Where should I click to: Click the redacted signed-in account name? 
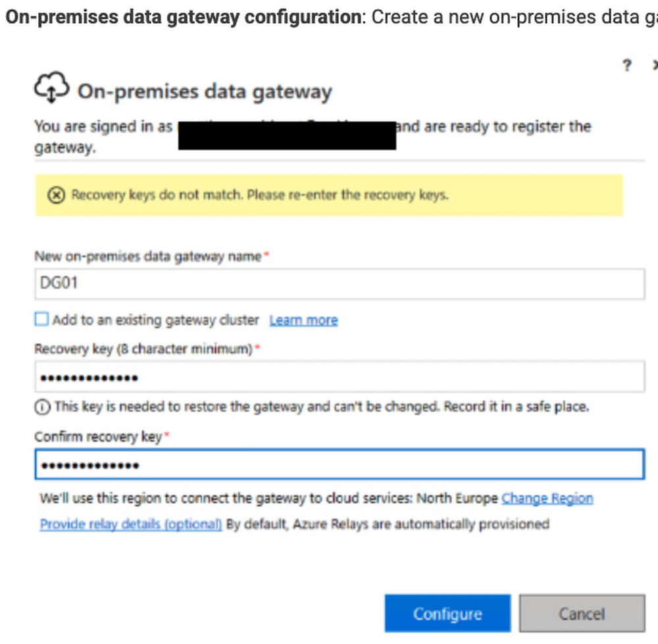[x=287, y=135]
